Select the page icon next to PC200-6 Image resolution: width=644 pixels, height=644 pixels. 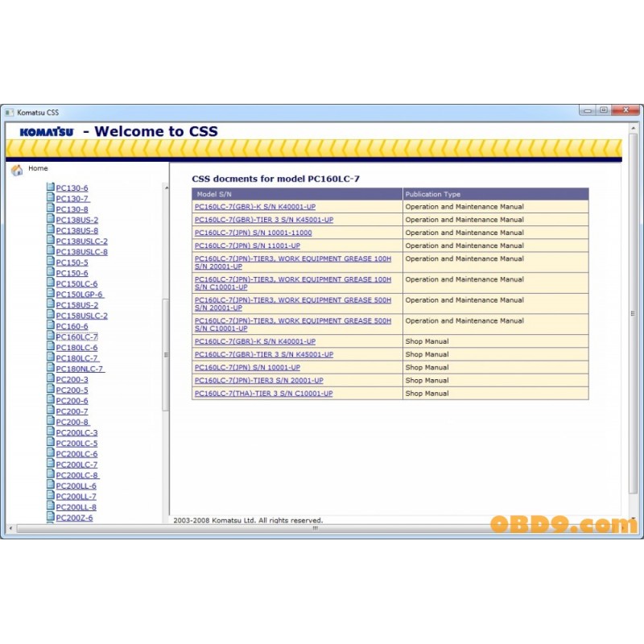51,400
